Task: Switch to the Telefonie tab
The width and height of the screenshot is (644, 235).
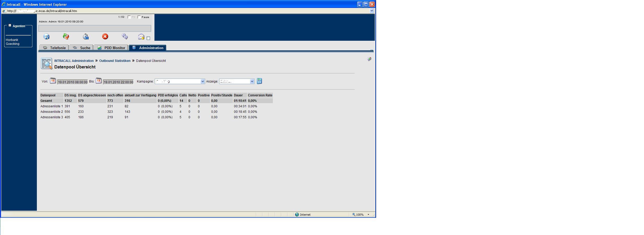Action: pos(54,48)
